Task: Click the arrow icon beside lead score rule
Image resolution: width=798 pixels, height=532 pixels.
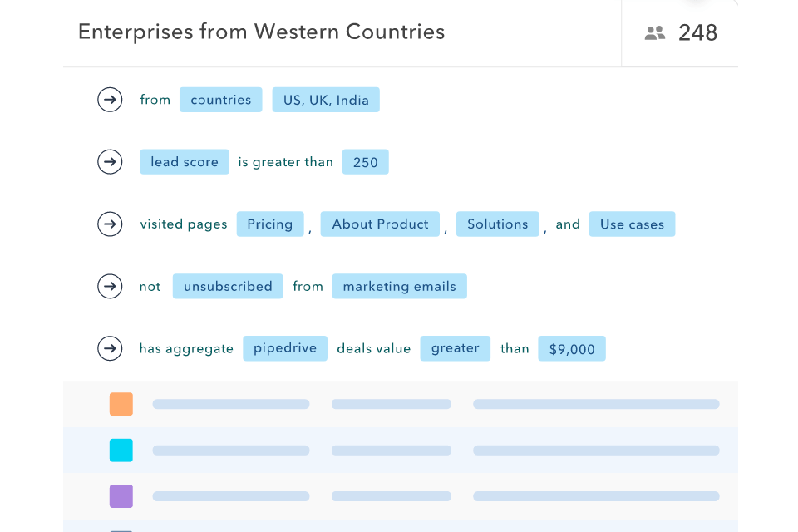Action: (x=110, y=162)
